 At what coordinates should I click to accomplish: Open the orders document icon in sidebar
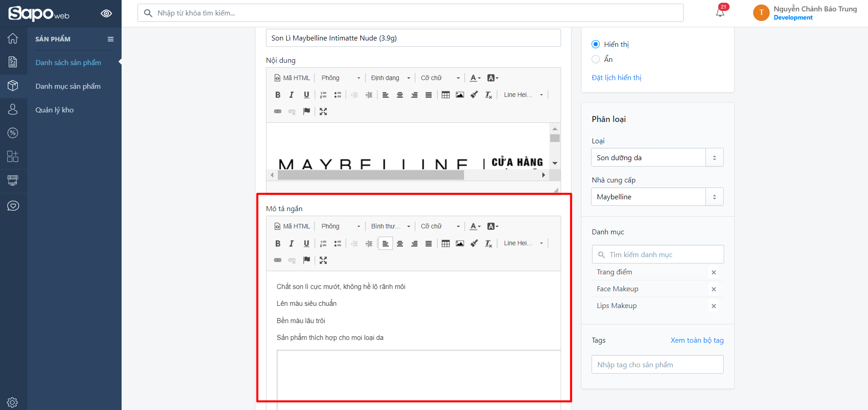[13, 62]
